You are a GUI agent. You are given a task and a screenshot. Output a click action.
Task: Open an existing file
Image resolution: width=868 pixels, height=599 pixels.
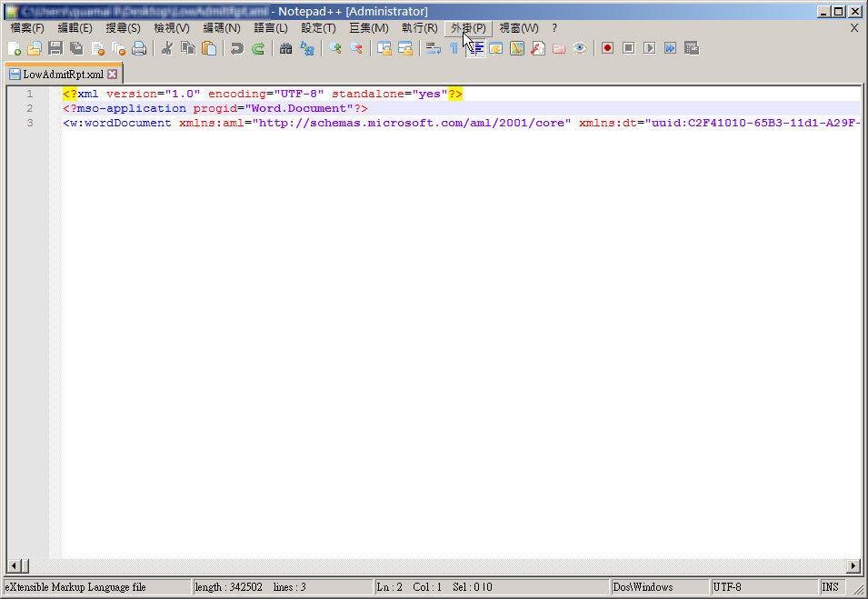click(34, 48)
